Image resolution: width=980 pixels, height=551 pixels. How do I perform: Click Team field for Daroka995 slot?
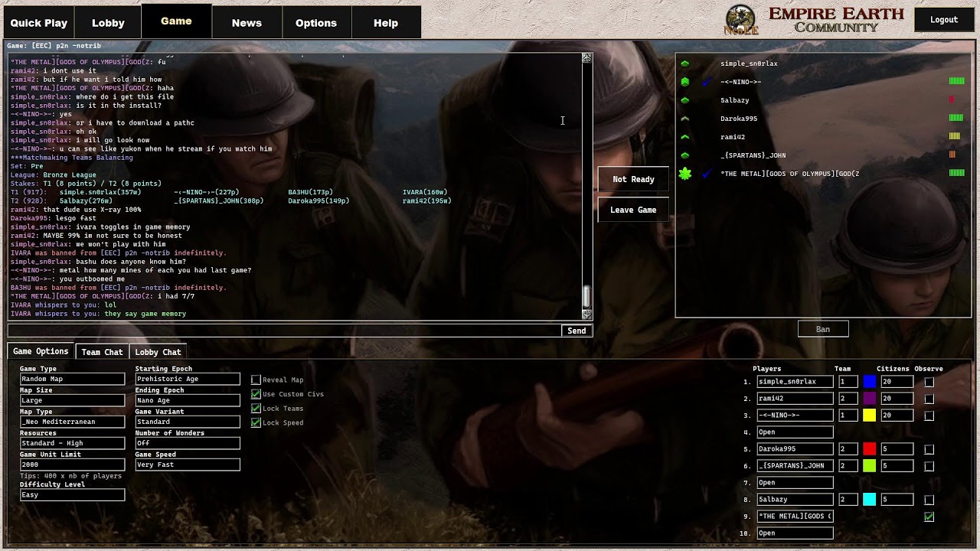click(x=848, y=449)
